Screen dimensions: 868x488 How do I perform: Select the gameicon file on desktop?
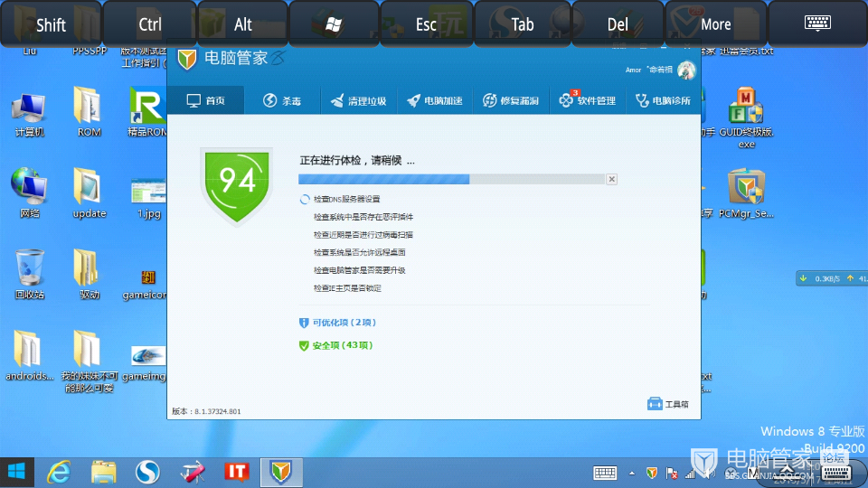point(146,284)
